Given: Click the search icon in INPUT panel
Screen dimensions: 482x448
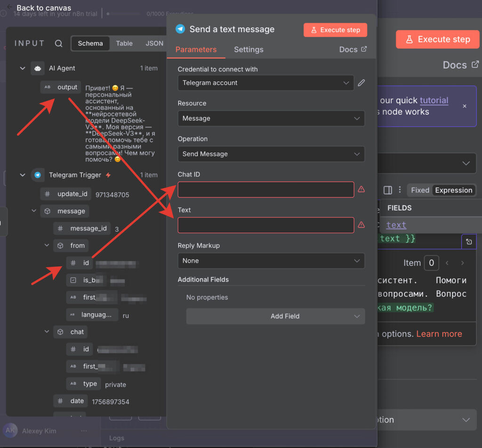Looking at the screenshot, I should coord(58,43).
